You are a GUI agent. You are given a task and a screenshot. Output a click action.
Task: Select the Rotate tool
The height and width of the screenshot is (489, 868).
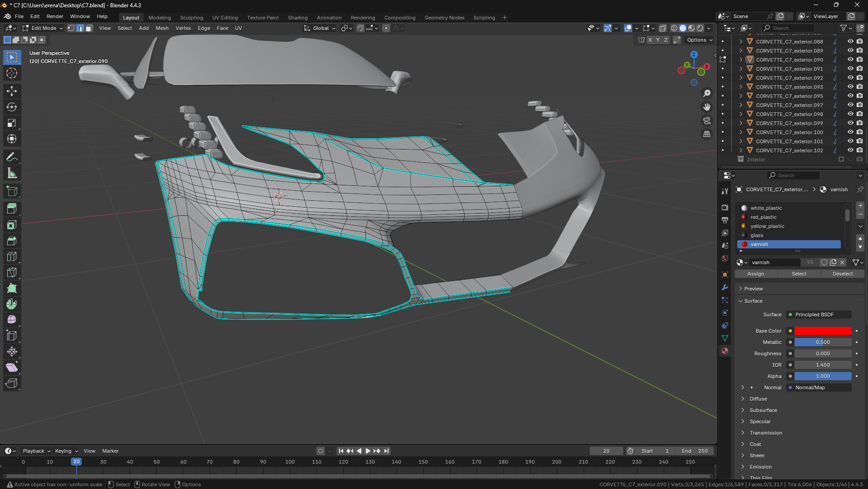coord(12,107)
